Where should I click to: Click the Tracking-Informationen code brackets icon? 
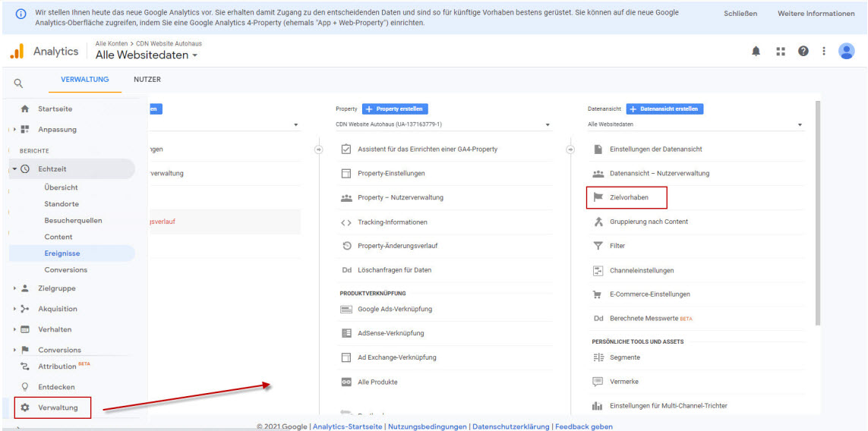[x=346, y=222]
